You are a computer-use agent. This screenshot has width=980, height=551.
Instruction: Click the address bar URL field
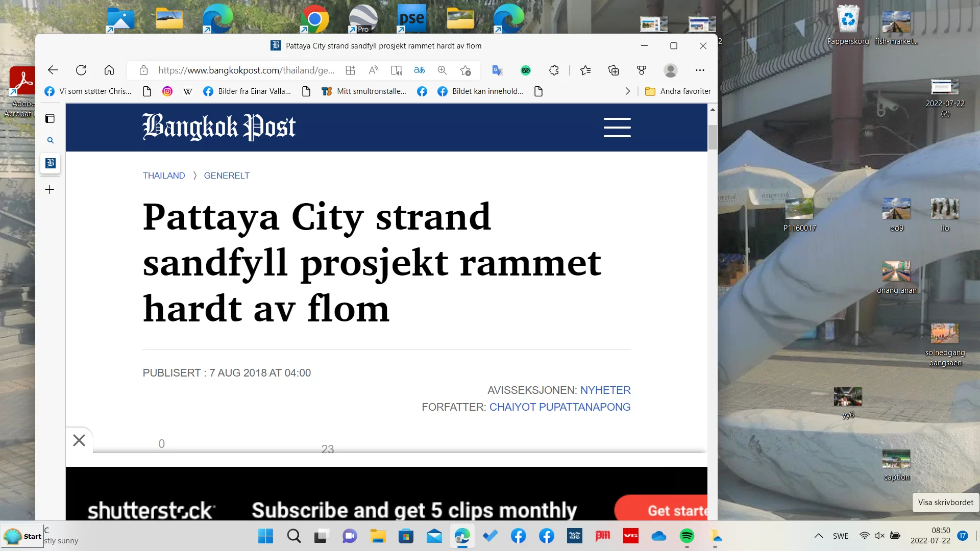(x=246, y=70)
